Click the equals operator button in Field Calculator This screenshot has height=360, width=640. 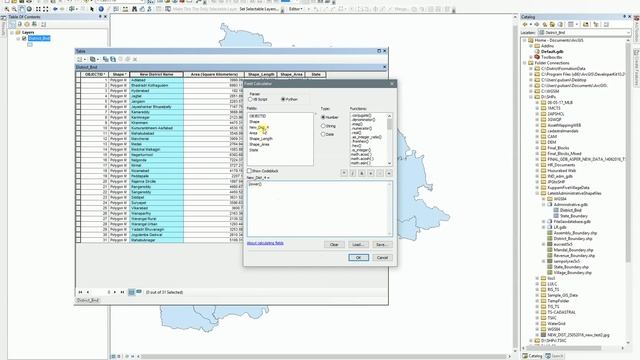(x=389, y=173)
